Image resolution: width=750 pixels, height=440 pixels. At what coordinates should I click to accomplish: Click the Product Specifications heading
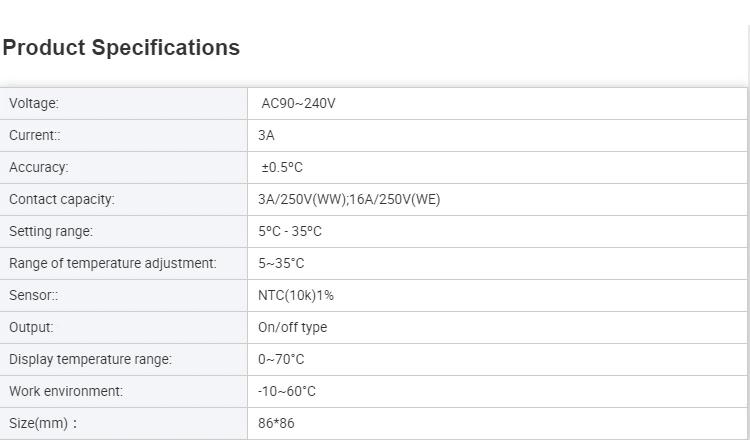click(x=121, y=48)
